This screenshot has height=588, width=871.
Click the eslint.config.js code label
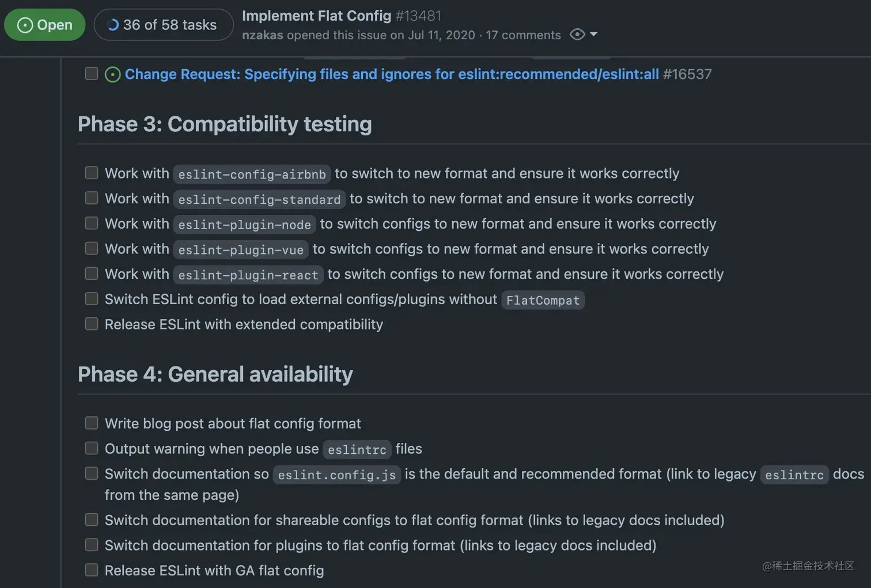[336, 475]
